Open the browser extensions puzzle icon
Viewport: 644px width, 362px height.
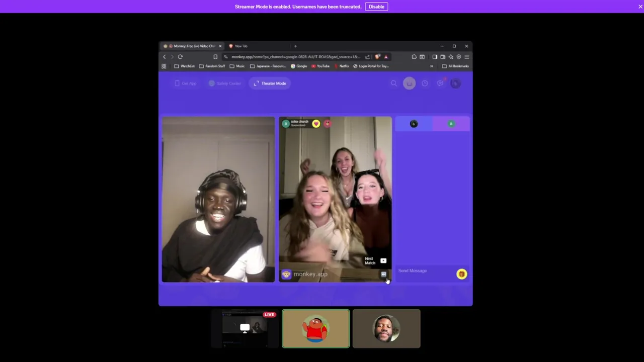(414, 57)
